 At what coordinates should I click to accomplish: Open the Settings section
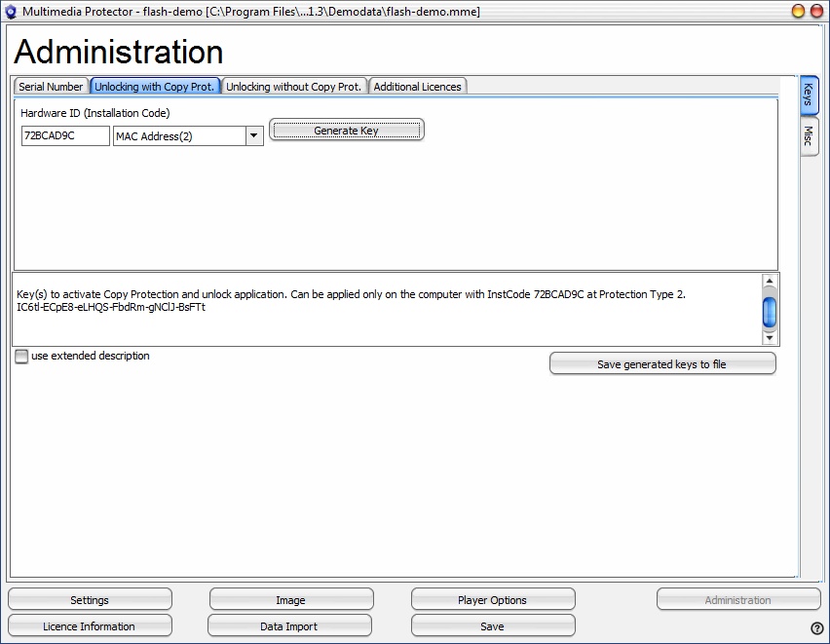pos(90,600)
